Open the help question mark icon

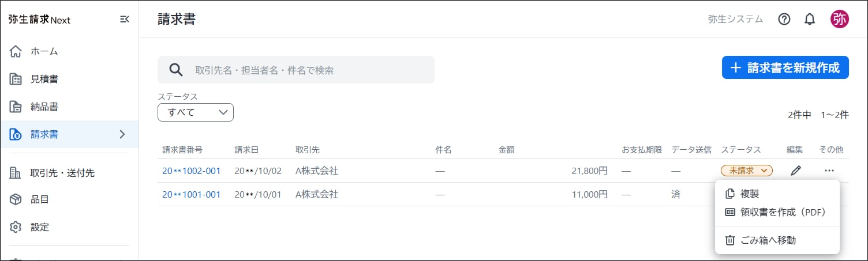point(784,19)
